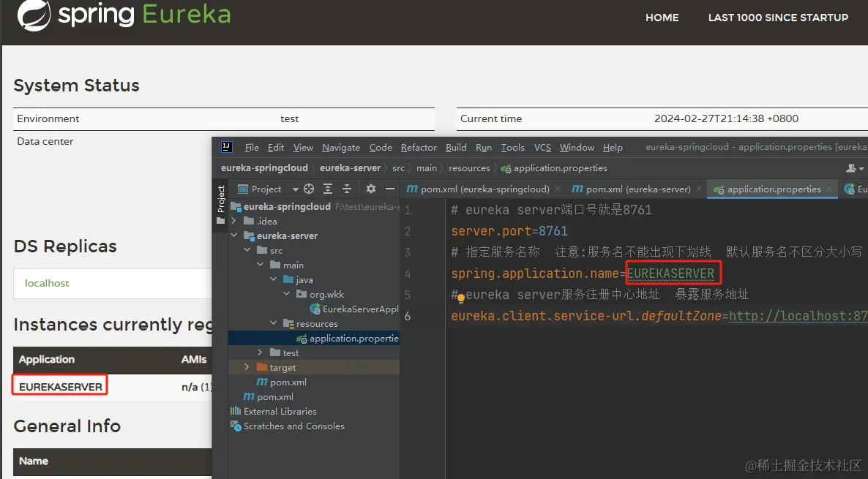Viewport: 868px width, 479px height.
Task: Close the pom.xml (eureka-server) tab
Action: coord(699,189)
